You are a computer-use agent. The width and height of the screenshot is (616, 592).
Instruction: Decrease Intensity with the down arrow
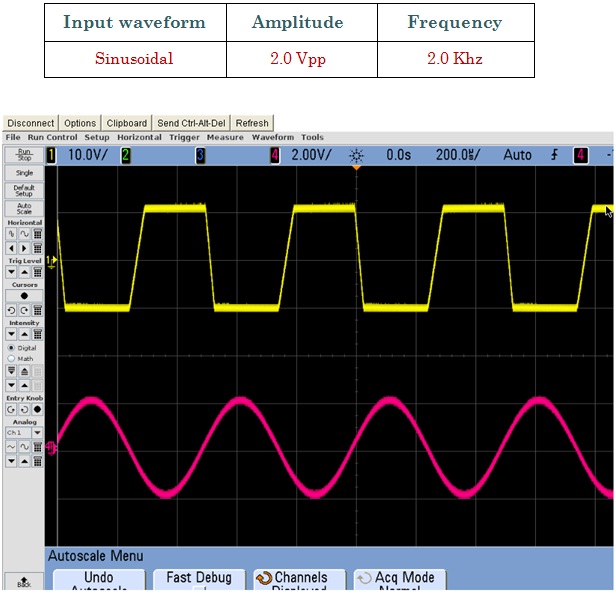coord(11,334)
